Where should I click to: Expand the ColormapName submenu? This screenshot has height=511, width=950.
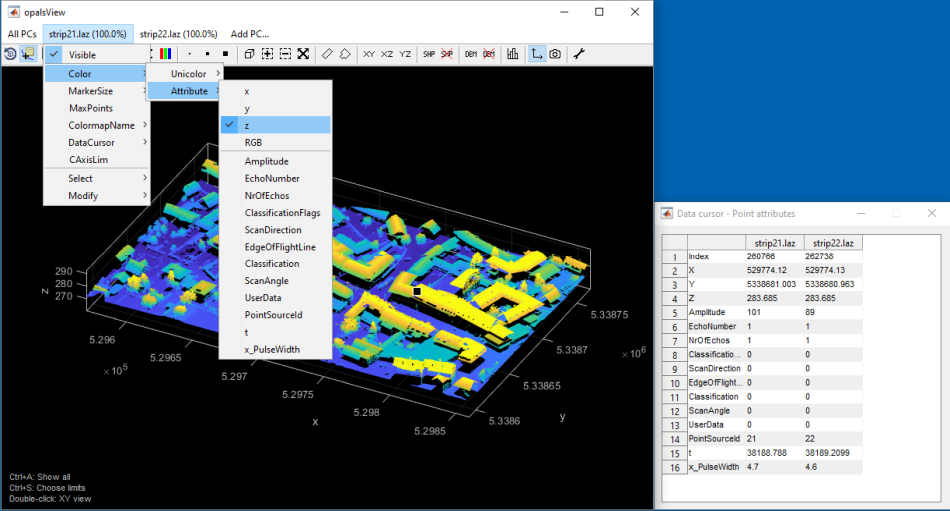(101, 125)
